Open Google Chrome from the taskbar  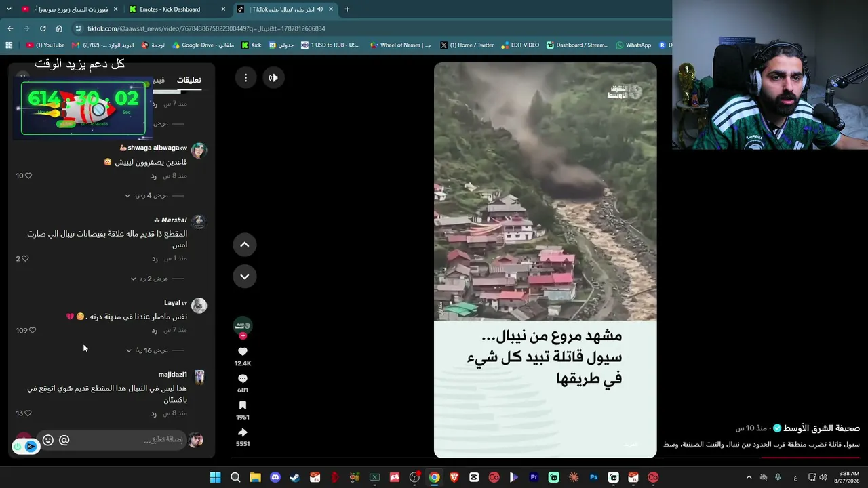(x=434, y=477)
